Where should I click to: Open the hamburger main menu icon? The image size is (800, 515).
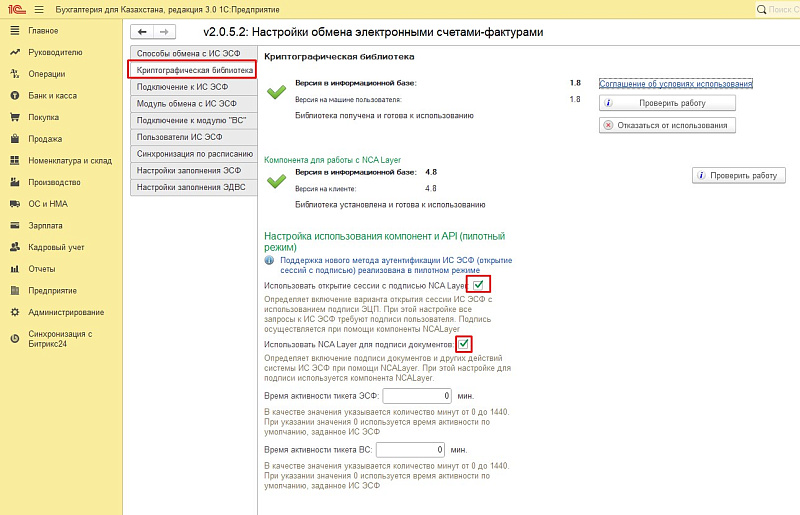(x=39, y=8)
